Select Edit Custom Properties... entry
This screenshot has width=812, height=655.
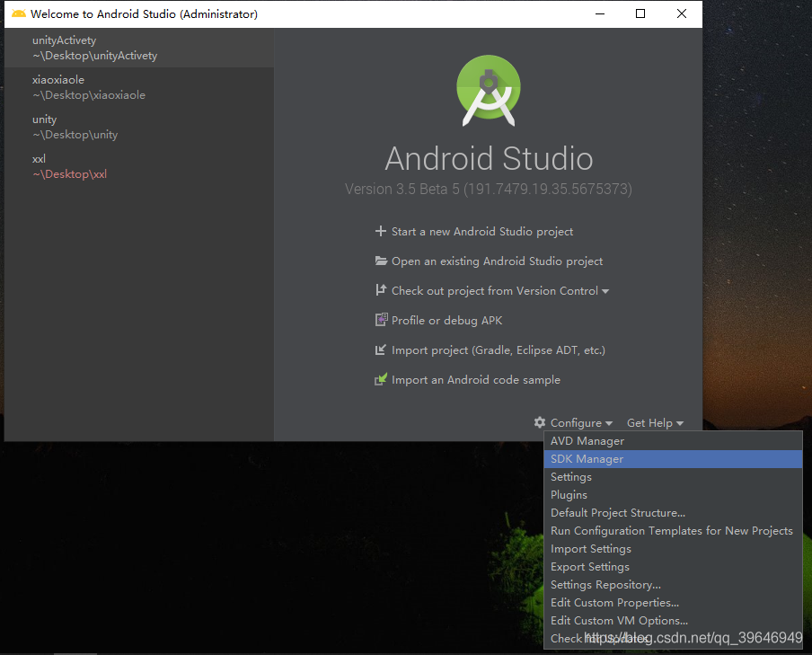[x=673, y=603]
